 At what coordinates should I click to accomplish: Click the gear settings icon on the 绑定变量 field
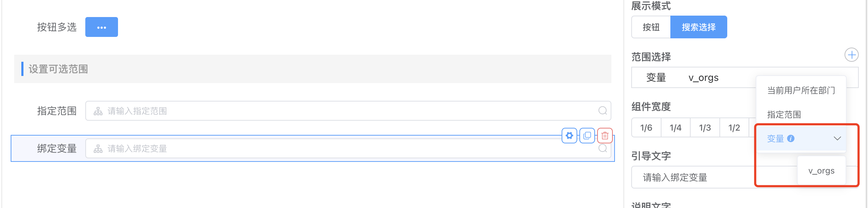point(569,136)
